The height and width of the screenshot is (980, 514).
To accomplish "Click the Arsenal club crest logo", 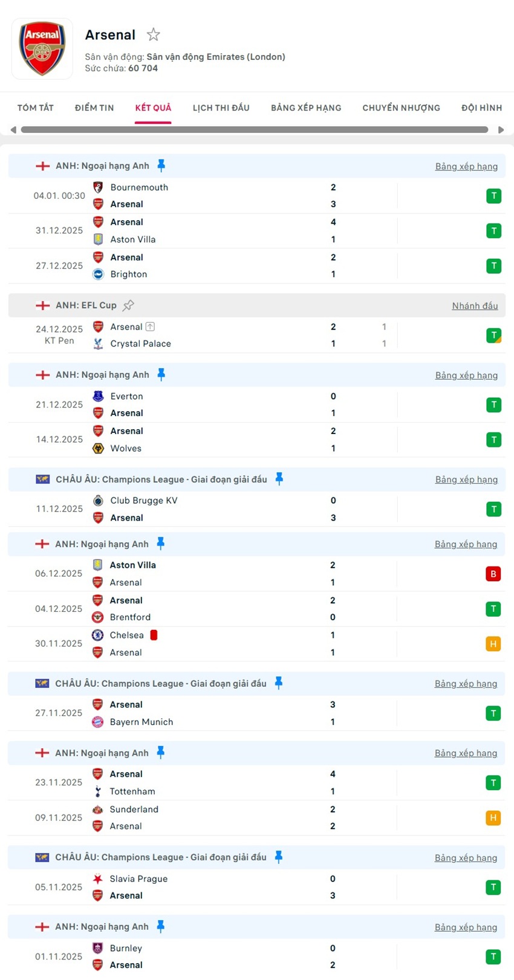I will click(x=42, y=48).
